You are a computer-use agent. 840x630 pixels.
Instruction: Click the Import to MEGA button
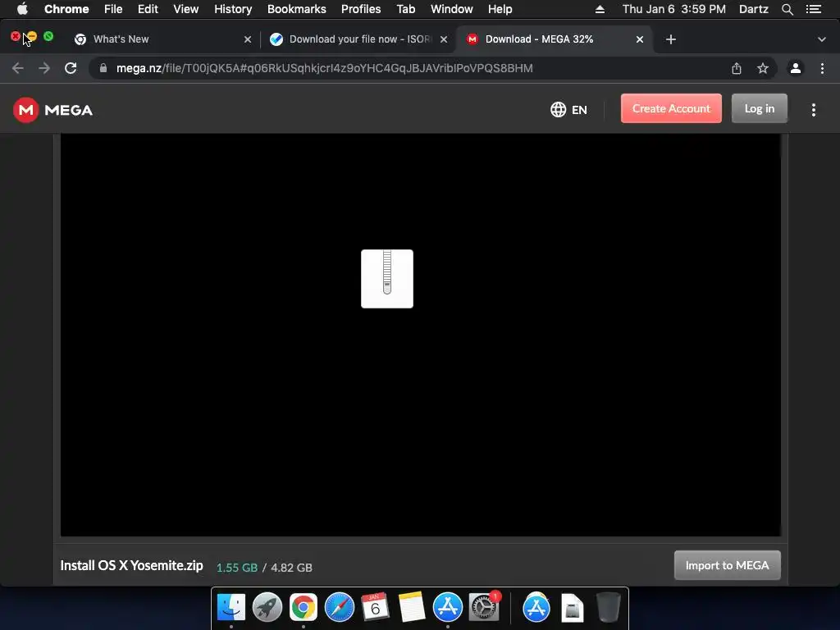(727, 565)
